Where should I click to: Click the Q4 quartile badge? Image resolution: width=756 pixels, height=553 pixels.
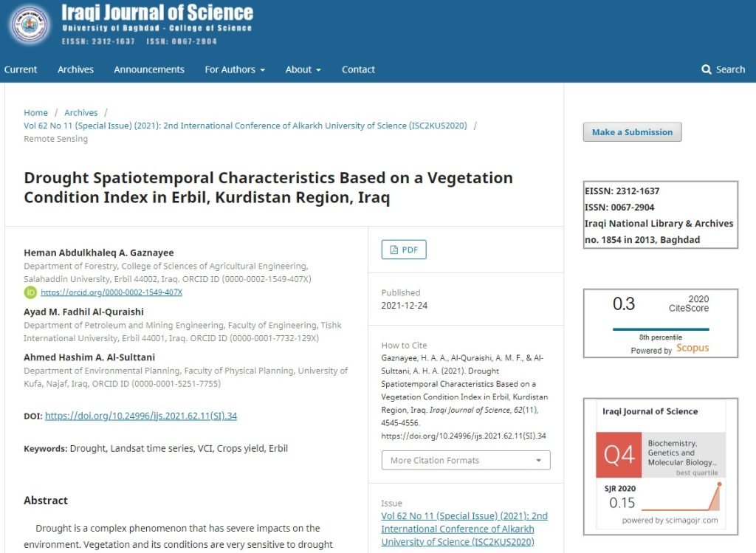(619, 455)
